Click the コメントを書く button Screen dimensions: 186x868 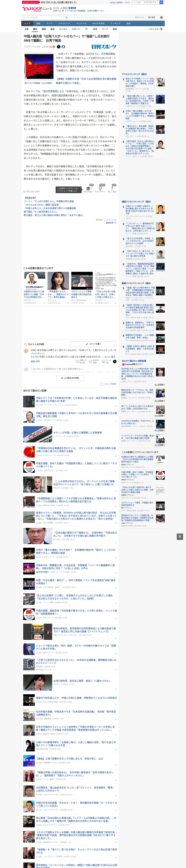pyautogui.click(x=93, y=344)
